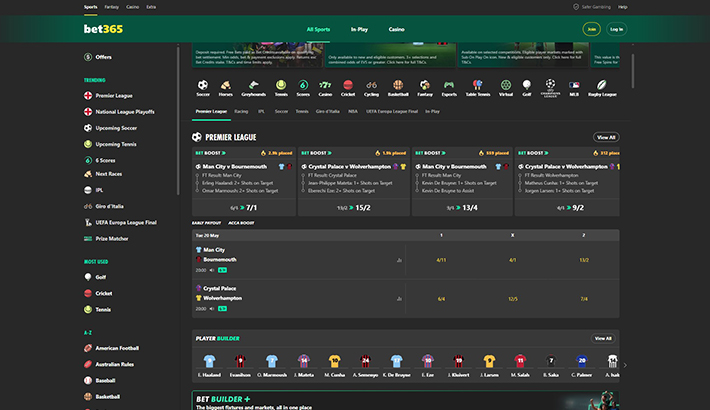Switch to NBA tab
The height and width of the screenshot is (410, 710).
353,111
